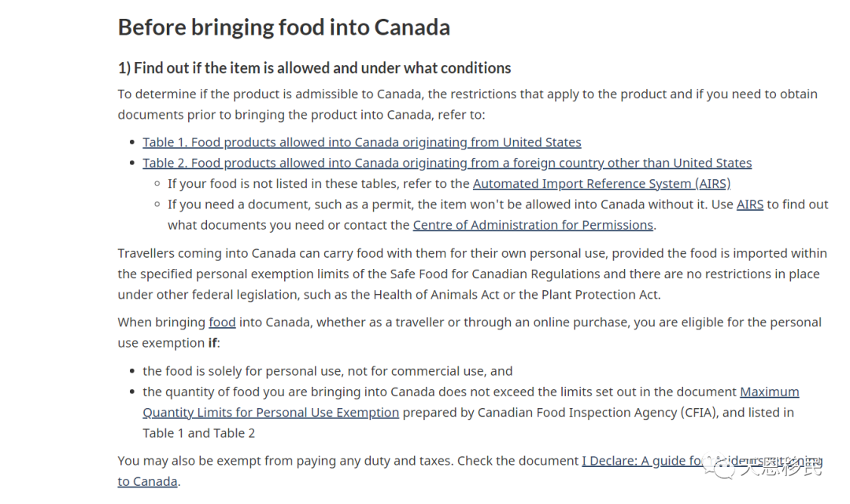This screenshot has width=850, height=504.
Task: Click the paragraph starting 'Travellers coming into Canada'
Action: (472, 274)
